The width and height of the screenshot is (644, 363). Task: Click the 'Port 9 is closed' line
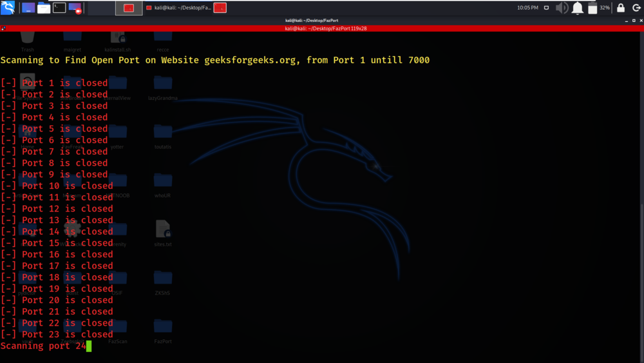(x=54, y=174)
